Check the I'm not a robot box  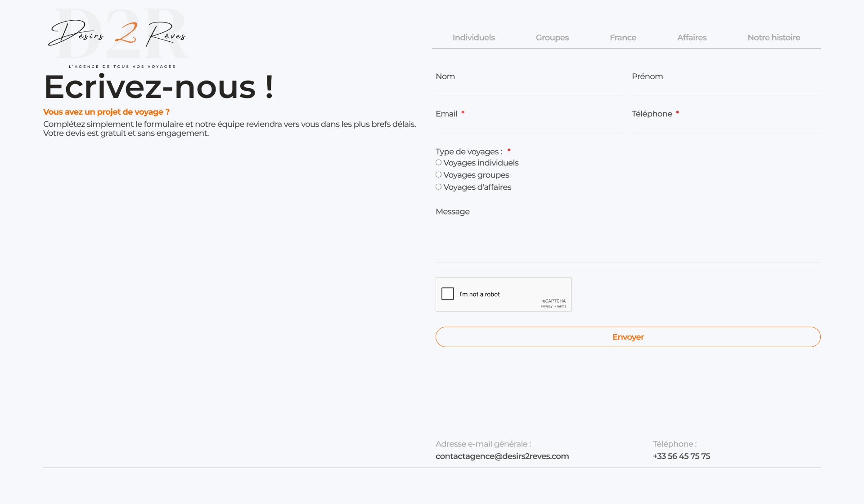click(448, 294)
